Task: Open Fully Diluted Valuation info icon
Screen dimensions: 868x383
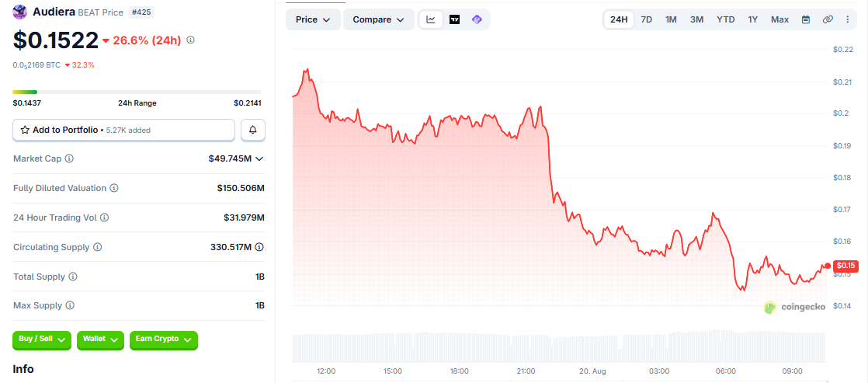Action: 114,188
